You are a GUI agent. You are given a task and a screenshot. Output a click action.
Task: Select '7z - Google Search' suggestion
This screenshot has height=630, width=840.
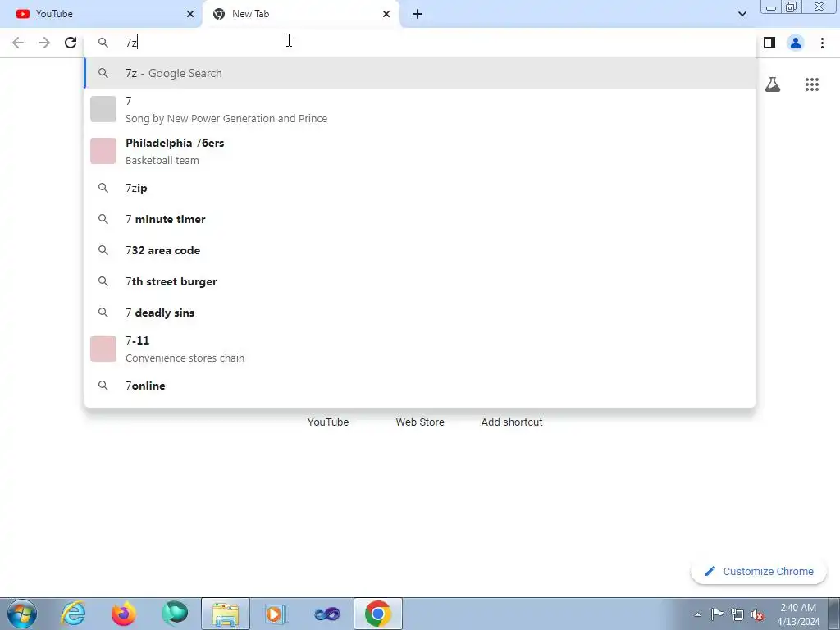coord(420,73)
